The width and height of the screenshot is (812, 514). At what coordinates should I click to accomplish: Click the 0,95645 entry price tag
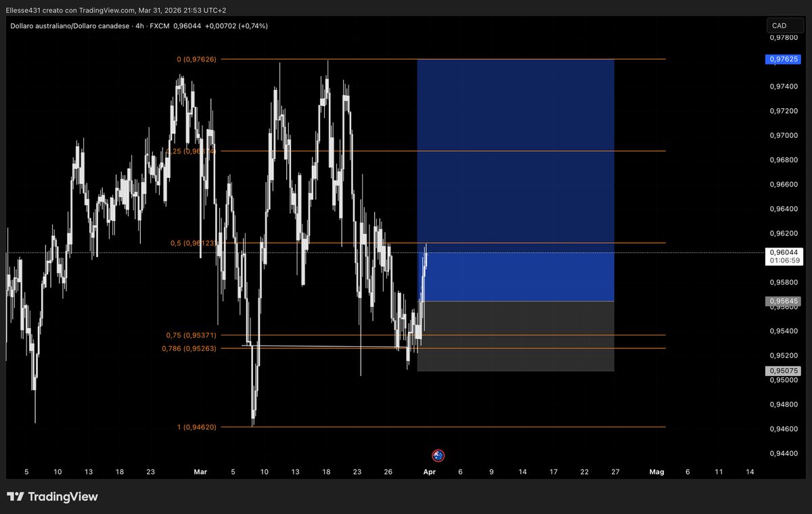(784, 301)
